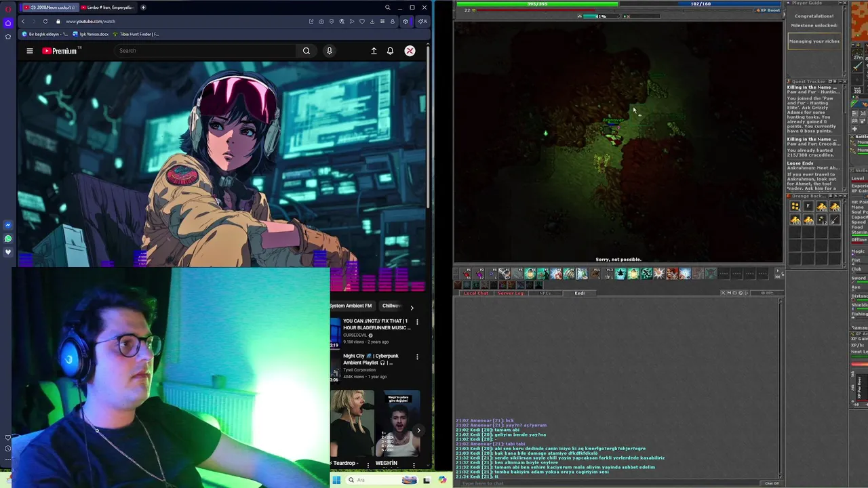Open Messenger in the Opera sidebar
Image resolution: width=868 pixels, height=488 pixels.
click(7, 225)
